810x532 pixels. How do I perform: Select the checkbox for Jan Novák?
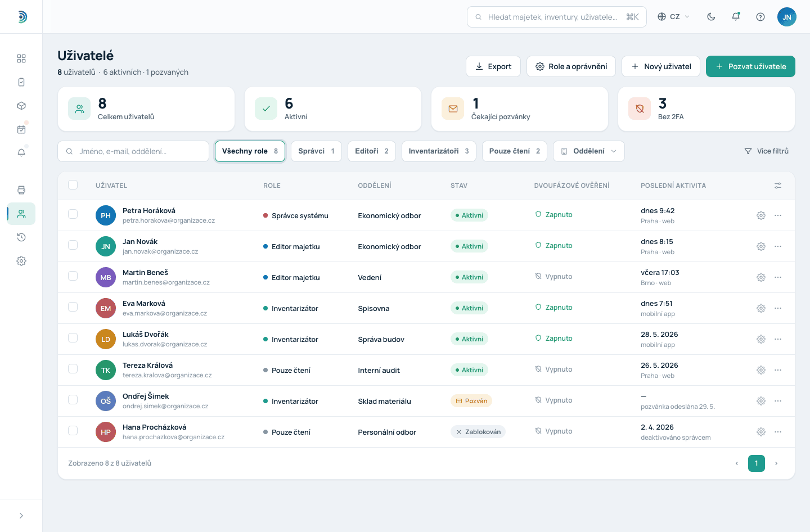click(73, 245)
